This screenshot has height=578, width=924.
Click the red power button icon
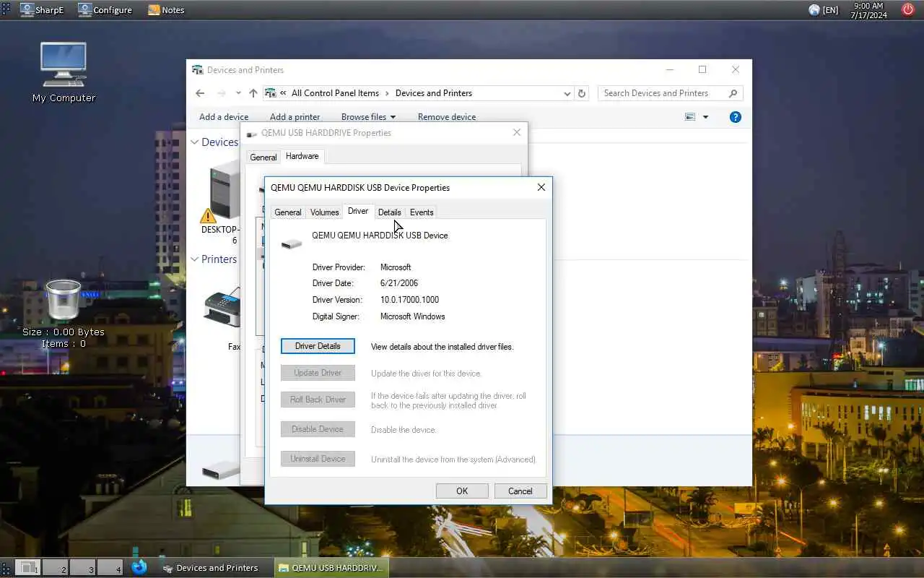[x=908, y=9]
